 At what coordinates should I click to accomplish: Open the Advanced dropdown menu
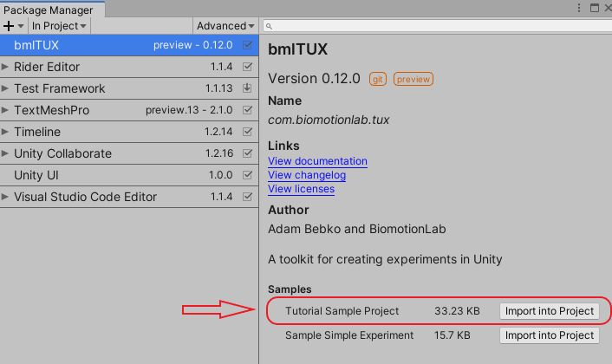click(x=225, y=26)
